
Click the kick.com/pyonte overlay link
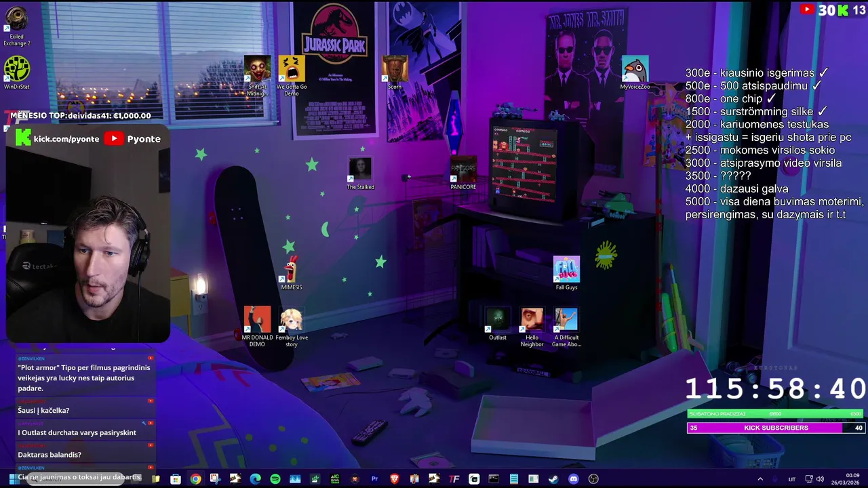[58, 138]
